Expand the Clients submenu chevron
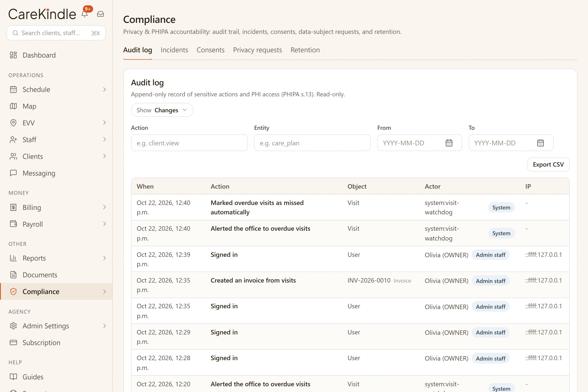Image resolution: width=588 pixels, height=392 pixels. pyautogui.click(x=104, y=156)
